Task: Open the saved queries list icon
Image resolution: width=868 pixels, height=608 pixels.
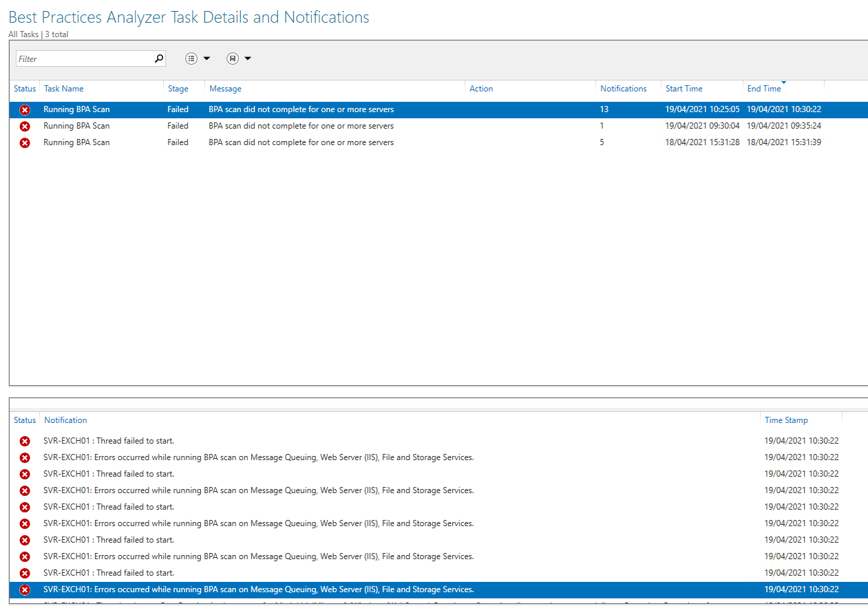Action: pyautogui.click(x=191, y=58)
